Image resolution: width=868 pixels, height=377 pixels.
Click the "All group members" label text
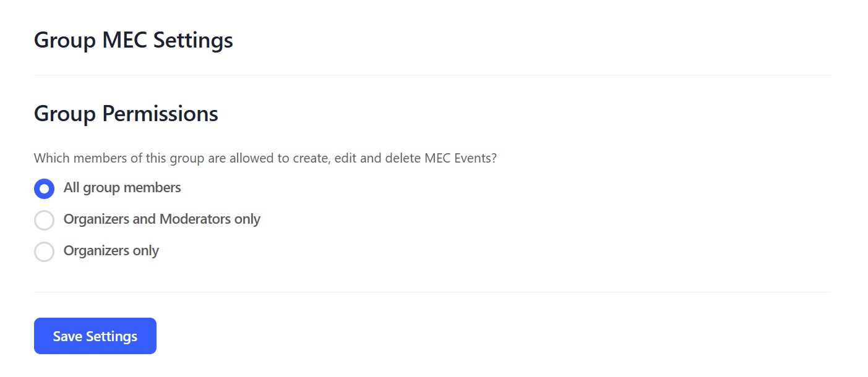122,188
